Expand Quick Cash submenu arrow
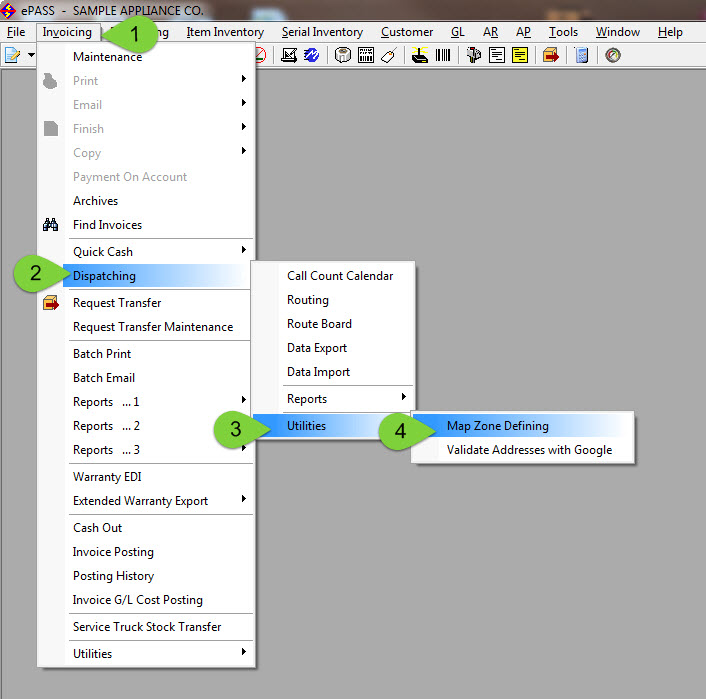The height and width of the screenshot is (699, 706). click(244, 250)
